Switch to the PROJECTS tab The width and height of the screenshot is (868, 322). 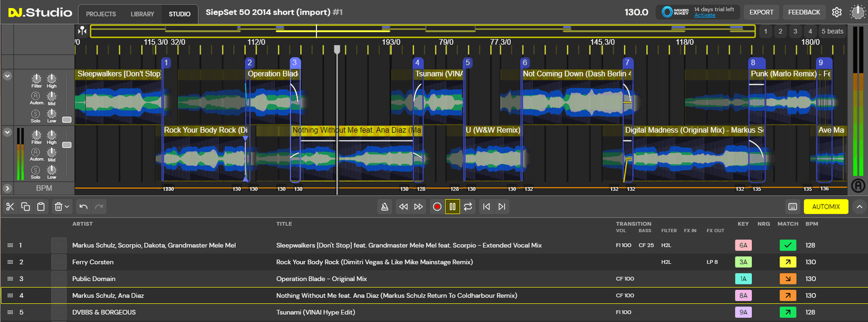(x=100, y=14)
